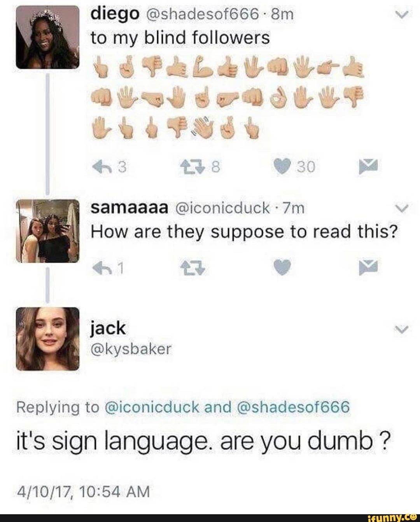The width and height of the screenshot is (420, 522).
Task: Open the diego username link
Action: [x=114, y=15]
